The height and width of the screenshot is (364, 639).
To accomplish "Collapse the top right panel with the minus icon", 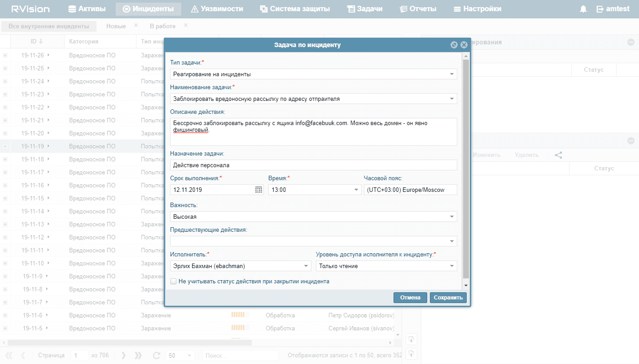I will coord(631,42).
